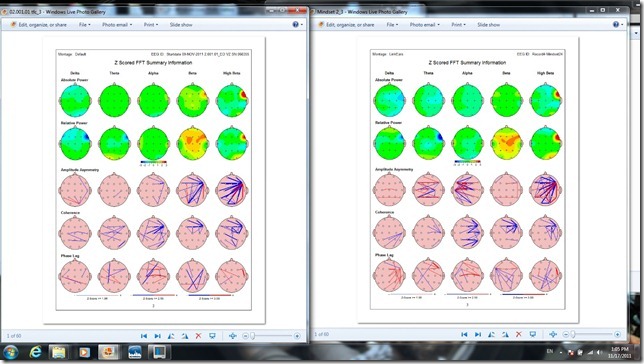Zoom out minus button in Mindset window
Image resolution: width=644 pixels, height=364 pixels.
(566, 334)
